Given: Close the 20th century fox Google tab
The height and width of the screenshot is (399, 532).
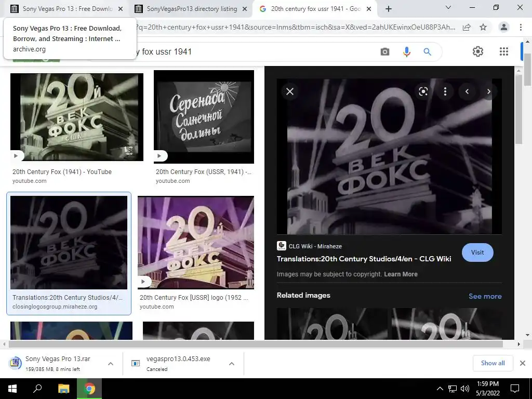Looking at the screenshot, I should pos(369,9).
